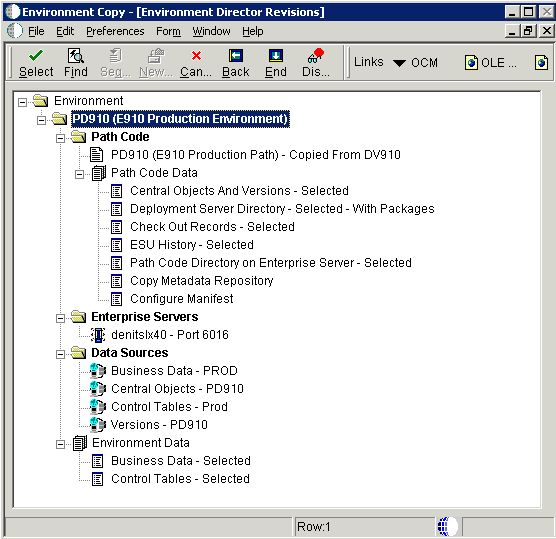Select Control Tables - Selected under Environment Data
556x539 pixels.
click(x=180, y=479)
